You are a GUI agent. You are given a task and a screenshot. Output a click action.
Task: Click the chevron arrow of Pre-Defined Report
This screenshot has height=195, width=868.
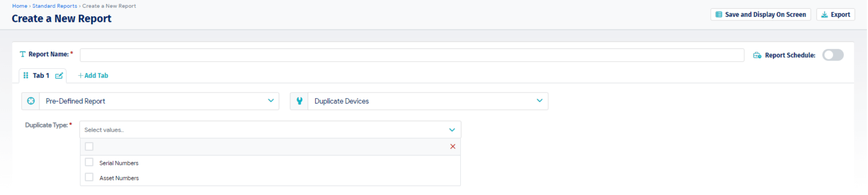click(271, 101)
